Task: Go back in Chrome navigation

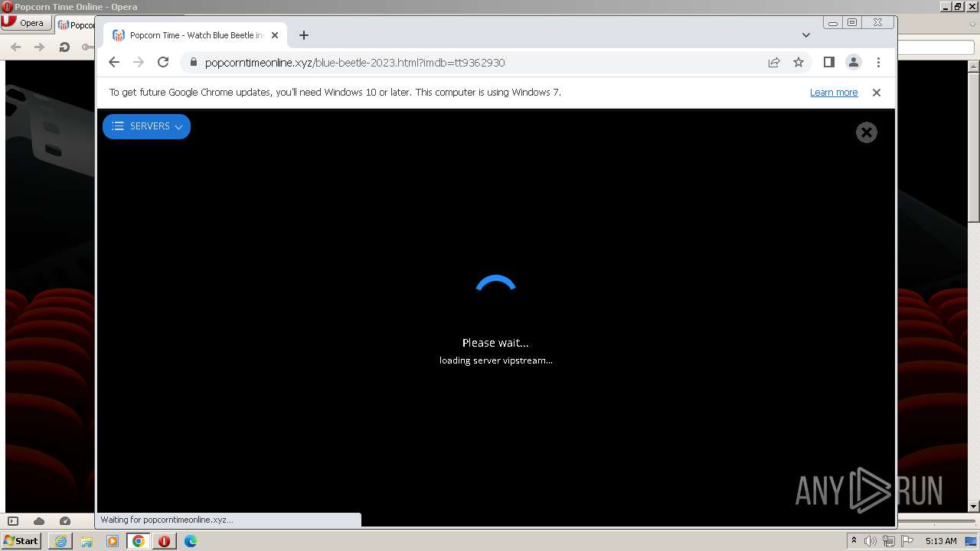Action: 114,62
